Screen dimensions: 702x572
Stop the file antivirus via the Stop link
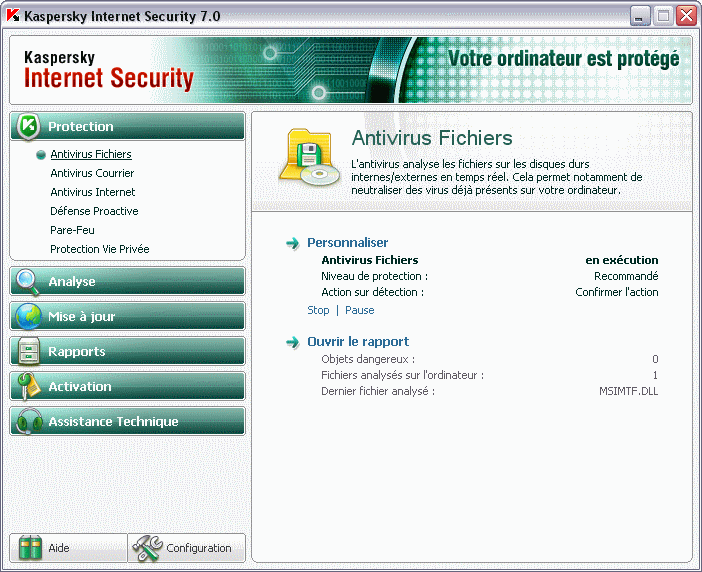[318, 310]
